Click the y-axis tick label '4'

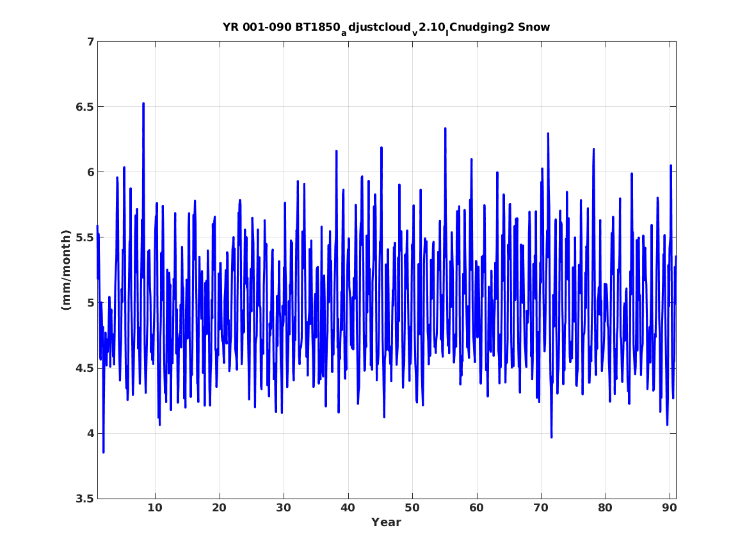tap(90, 433)
